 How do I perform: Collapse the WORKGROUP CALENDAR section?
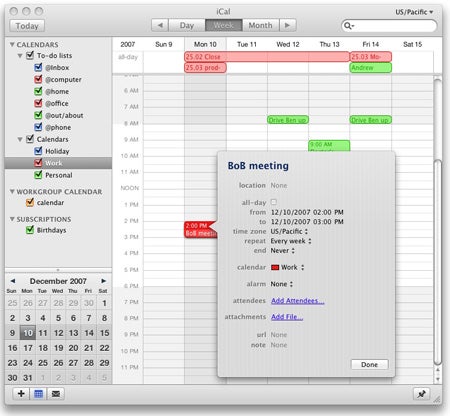coord(12,191)
